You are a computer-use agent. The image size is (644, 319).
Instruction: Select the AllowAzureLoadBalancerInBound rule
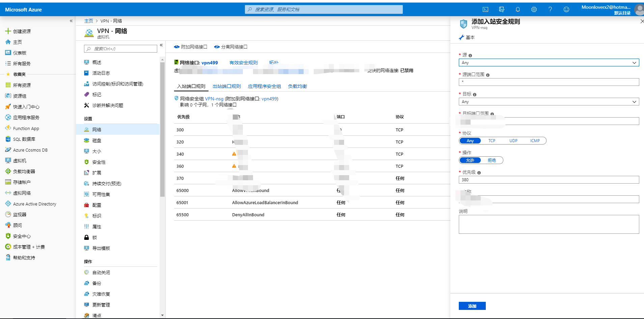(312, 202)
